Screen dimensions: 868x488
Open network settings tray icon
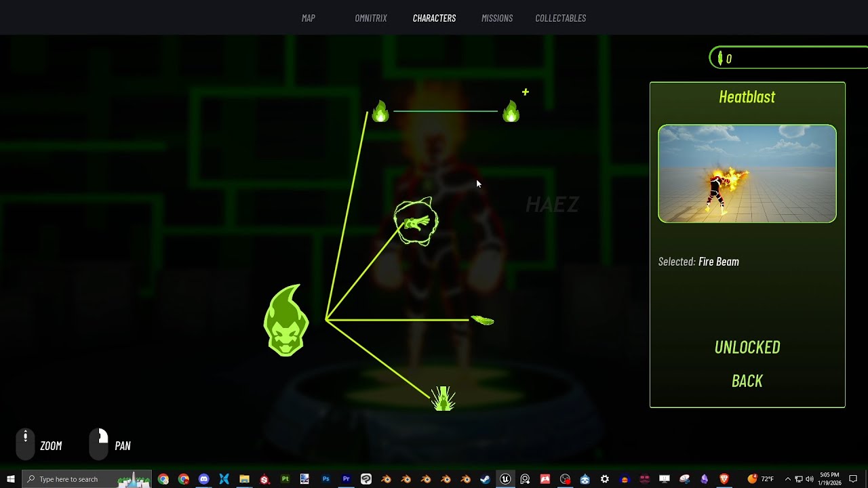[799, 479]
